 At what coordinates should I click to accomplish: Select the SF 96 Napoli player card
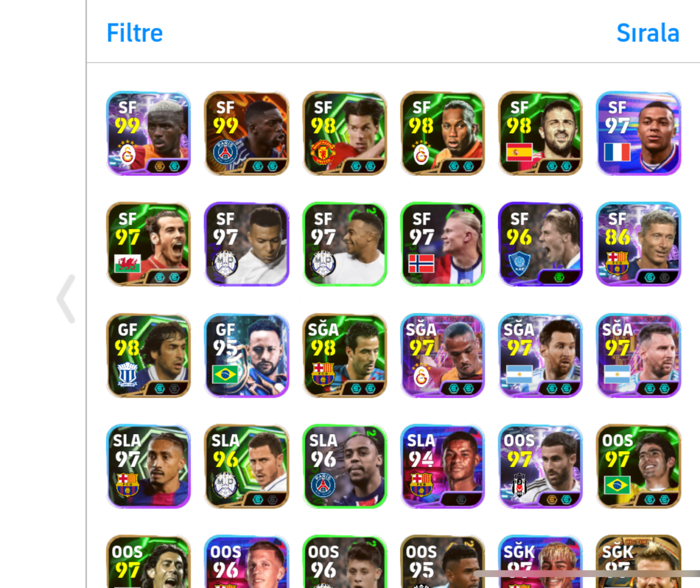click(x=540, y=244)
